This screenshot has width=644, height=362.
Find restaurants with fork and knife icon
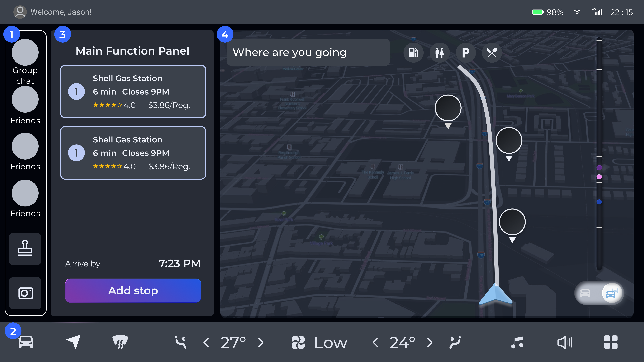pyautogui.click(x=492, y=53)
